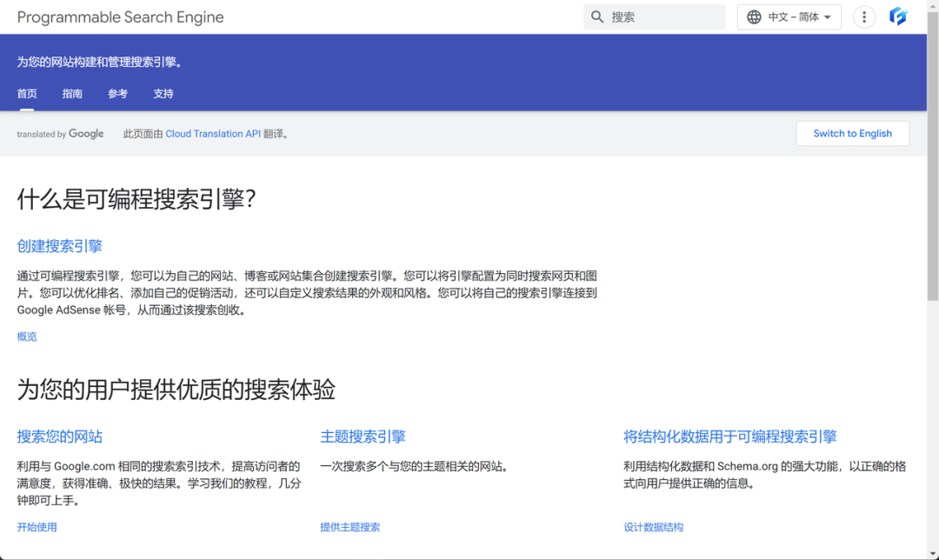Click the 为您的网站构建和管理搜索引擎。 banner text
Screen dimensions: 939x560
pos(100,62)
